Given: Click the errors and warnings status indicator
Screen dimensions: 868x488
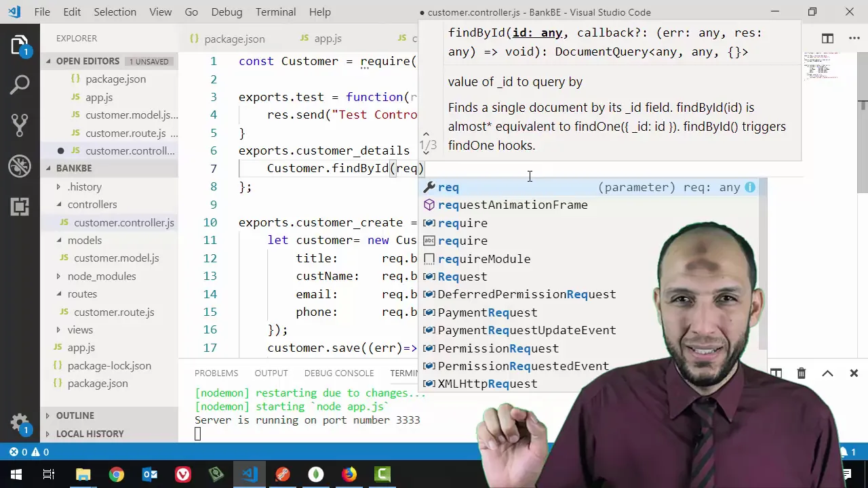Looking at the screenshot, I should [x=29, y=452].
